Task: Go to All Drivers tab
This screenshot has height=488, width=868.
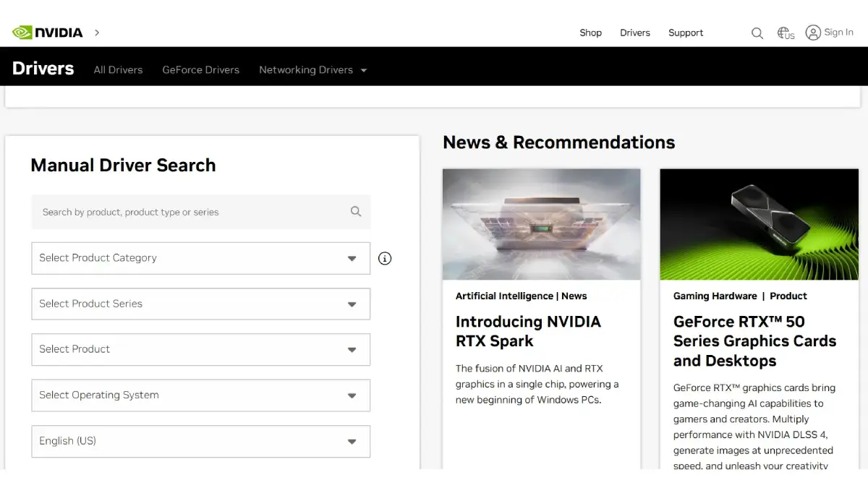Action: tap(118, 70)
